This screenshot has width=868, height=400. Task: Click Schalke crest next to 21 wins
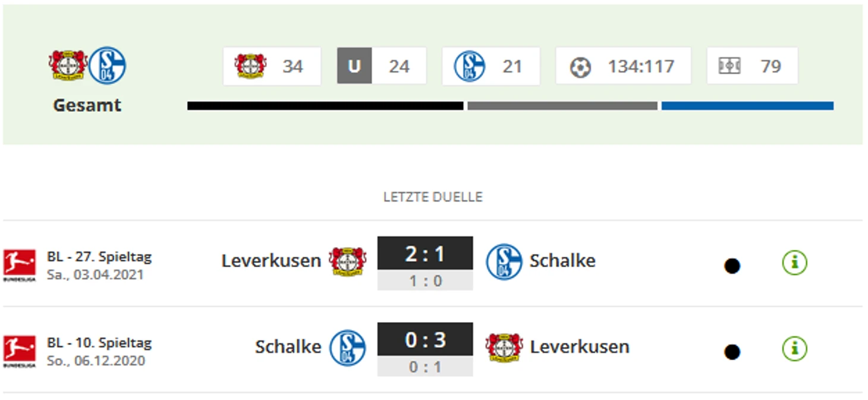pyautogui.click(x=469, y=66)
